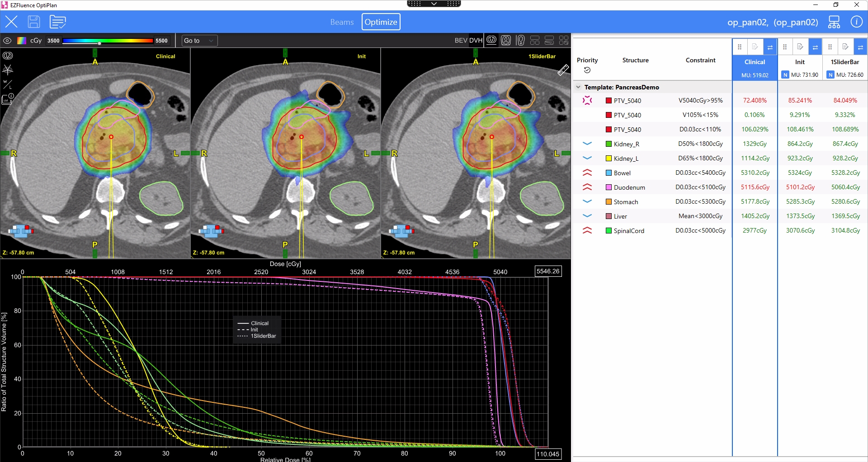Change priority icon for PTV_5040 V5040cGy row
Image resolution: width=868 pixels, height=462 pixels.
(587, 100)
